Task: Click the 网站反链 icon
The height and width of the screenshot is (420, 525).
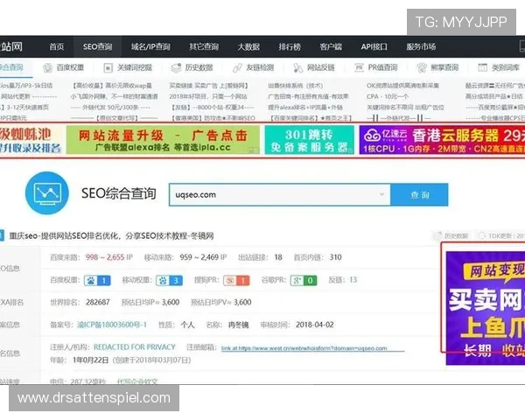Action: (297, 68)
